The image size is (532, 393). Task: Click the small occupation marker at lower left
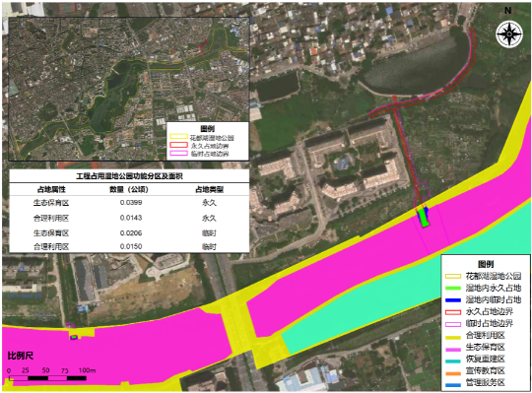tap(74, 337)
